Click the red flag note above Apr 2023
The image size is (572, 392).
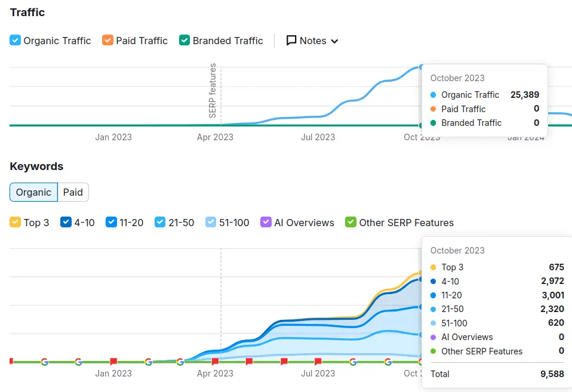tap(215, 361)
